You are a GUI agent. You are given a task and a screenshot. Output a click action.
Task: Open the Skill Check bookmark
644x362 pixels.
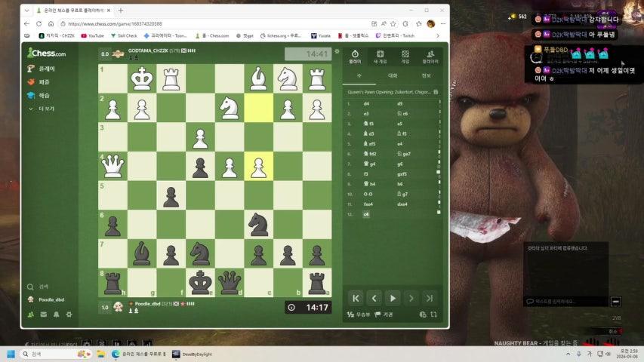pos(124,35)
